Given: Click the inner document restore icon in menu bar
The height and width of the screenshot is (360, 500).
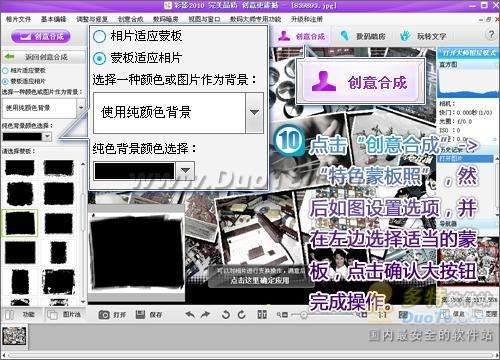Looking at the screenshot, I should 488,20.
